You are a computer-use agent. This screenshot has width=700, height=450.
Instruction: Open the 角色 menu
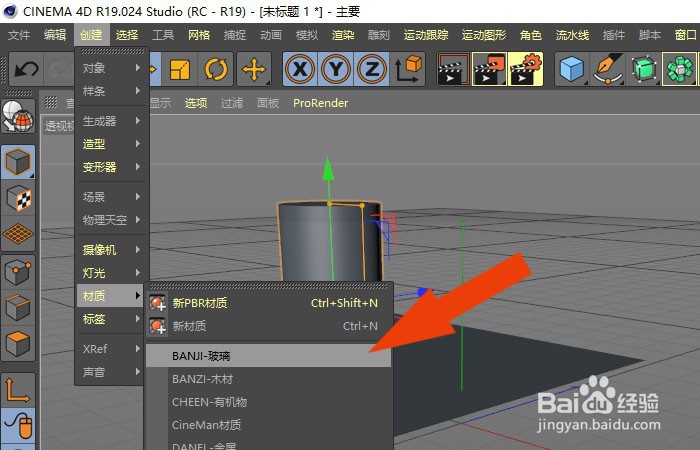(531, 35)
